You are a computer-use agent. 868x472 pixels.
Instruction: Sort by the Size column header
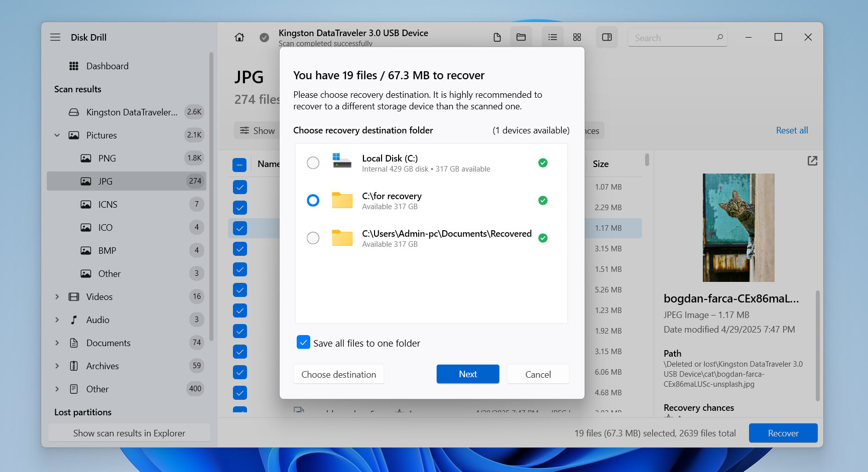(x=600, y=164)
